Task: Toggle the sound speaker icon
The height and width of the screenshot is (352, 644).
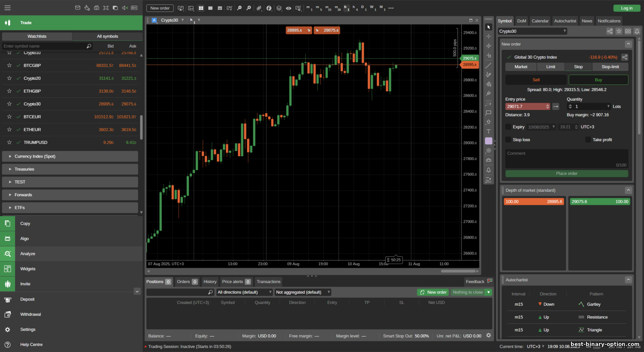Action: (125, 8)
